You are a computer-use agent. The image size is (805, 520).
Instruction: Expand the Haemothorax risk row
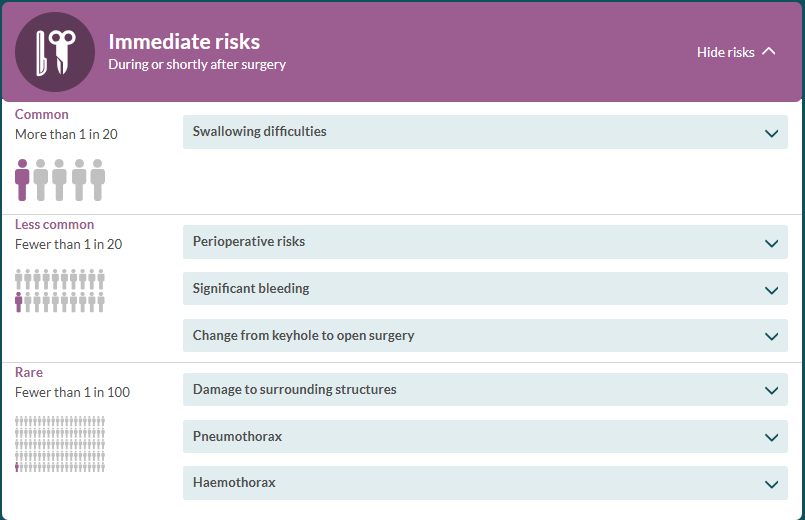[485, 483]
